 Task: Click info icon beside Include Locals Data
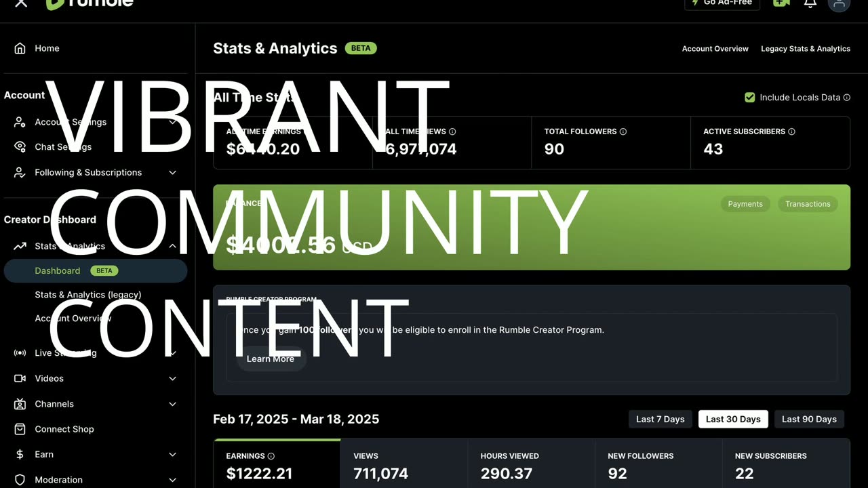click(x=846, y=98)
